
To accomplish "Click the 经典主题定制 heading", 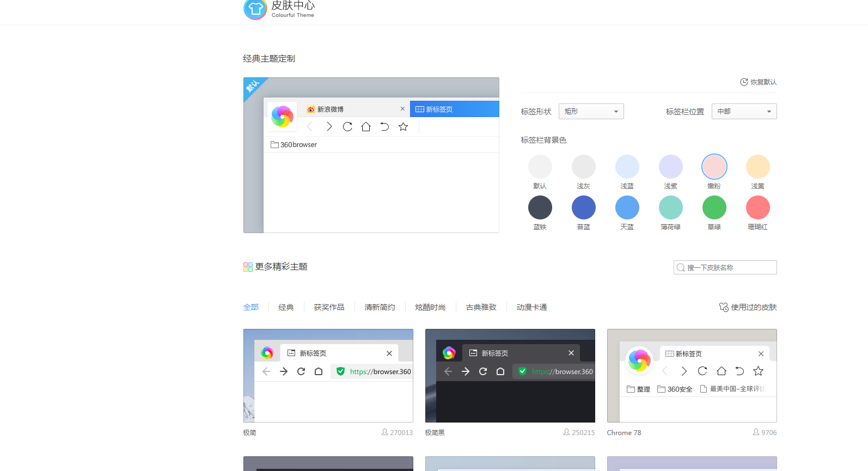I will click(x=269, y=59).
